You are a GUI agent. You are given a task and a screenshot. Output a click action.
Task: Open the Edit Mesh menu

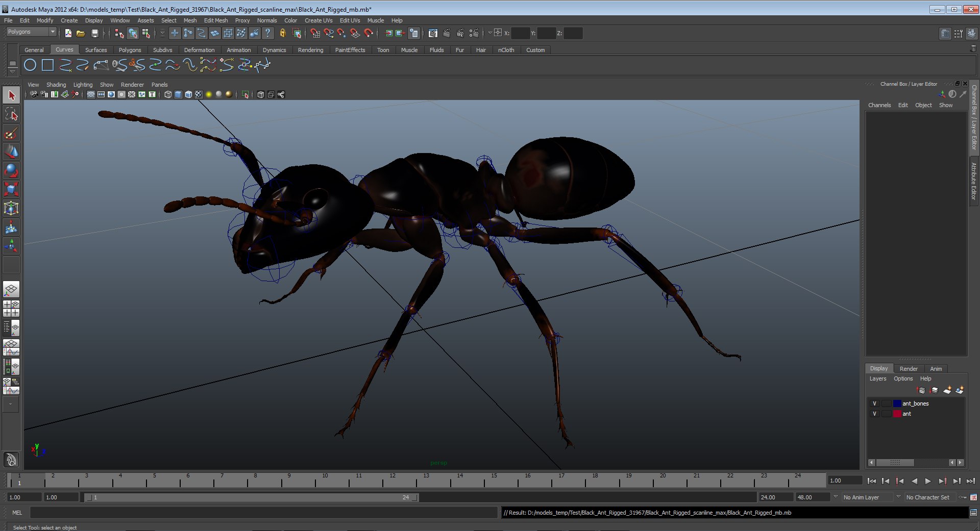tap(216, 20)
